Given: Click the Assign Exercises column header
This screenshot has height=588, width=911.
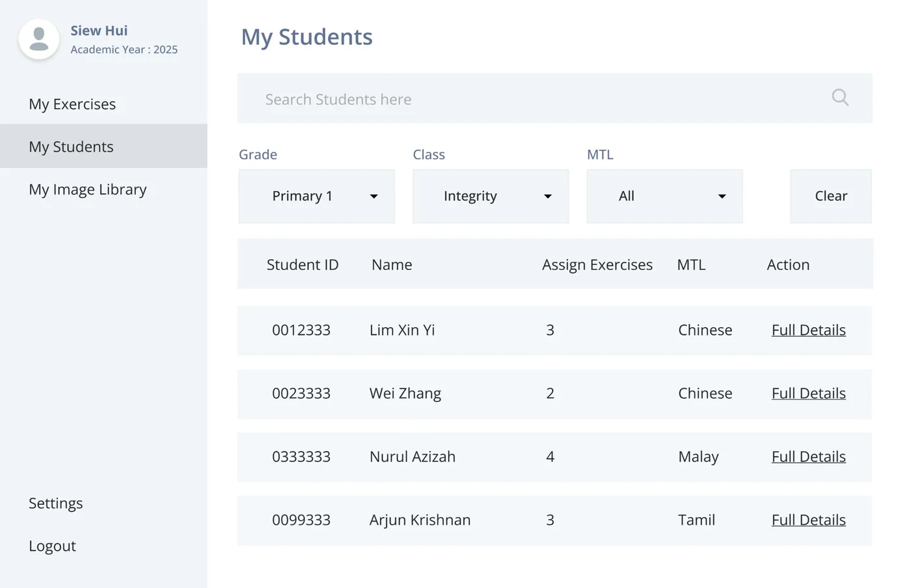Looking at the screenshot, I should pyautogui.click(x=597, y=265).
